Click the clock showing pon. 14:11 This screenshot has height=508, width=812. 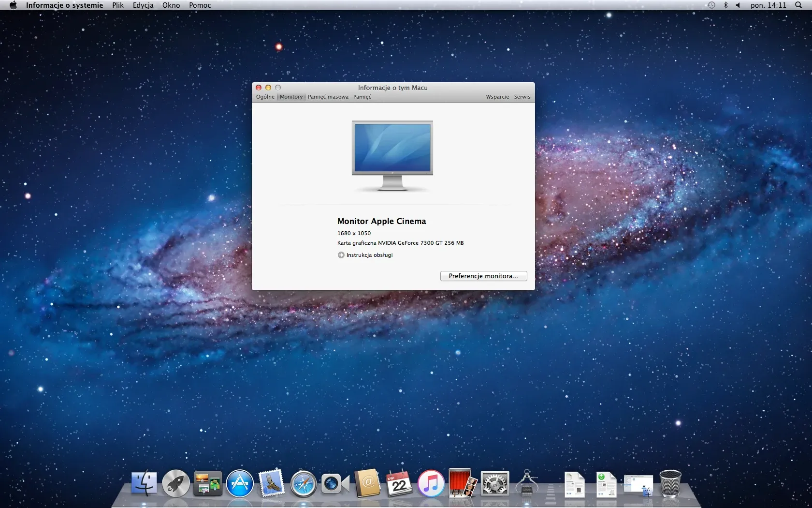point(768,5)
